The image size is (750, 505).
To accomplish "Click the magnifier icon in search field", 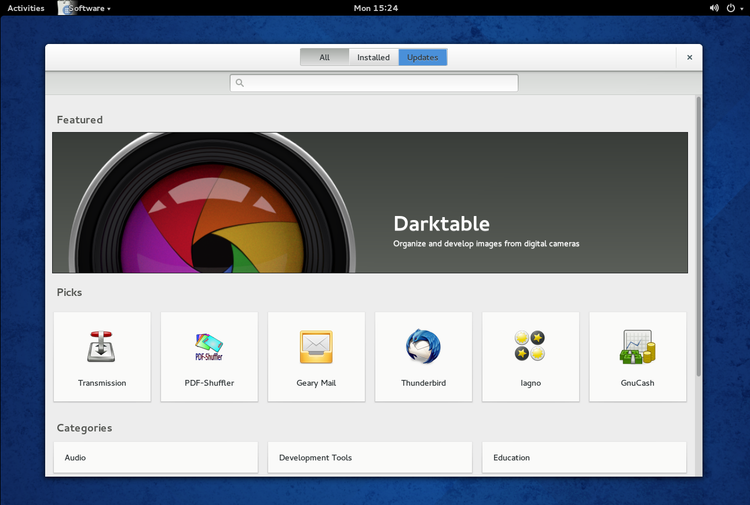I will (240, 83).
